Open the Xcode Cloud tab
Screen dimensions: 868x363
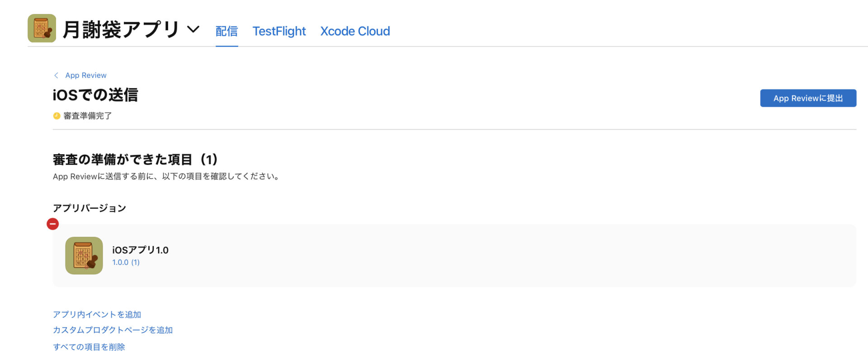coord(355,31)
